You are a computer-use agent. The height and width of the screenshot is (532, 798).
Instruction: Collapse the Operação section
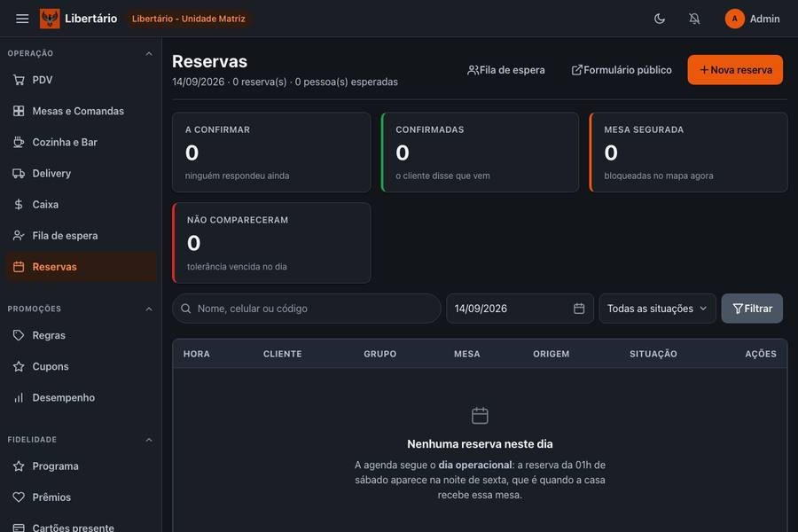149,53
